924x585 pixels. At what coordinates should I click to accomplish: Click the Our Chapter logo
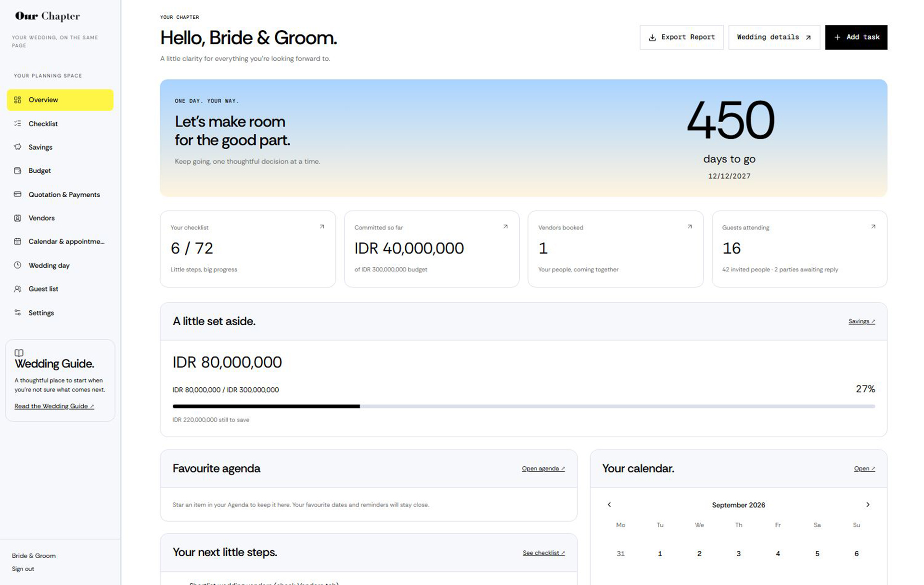click(x=47, y=16)
